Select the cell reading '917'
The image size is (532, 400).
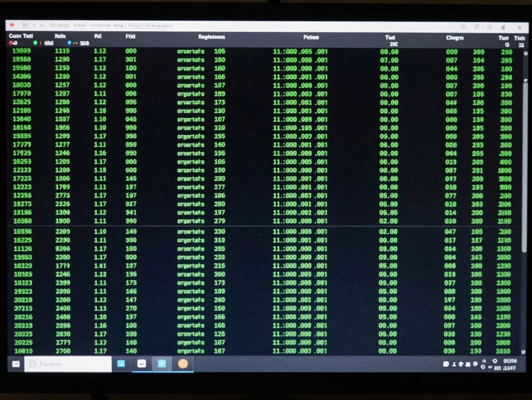coord(131,204)
